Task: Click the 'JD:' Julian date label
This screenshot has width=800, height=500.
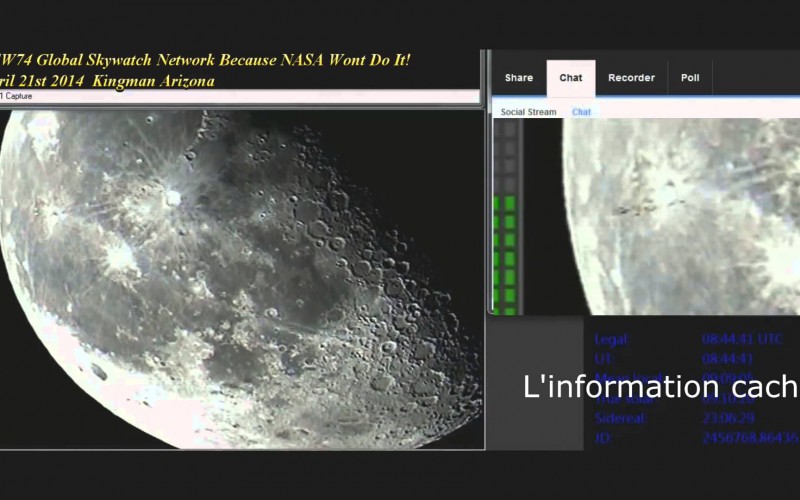Action: pos(604,438)
